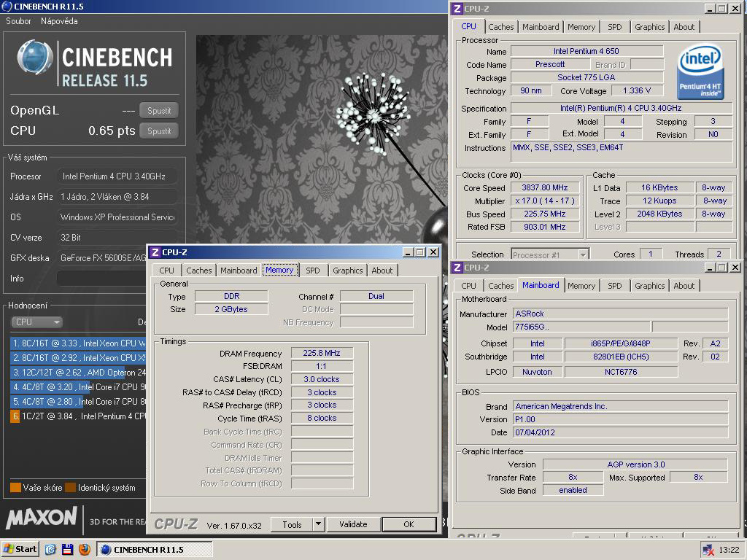The image size is (747, 560).
Task: Open the Nápověda menu in Cinebench
Action: pos(59,21)
